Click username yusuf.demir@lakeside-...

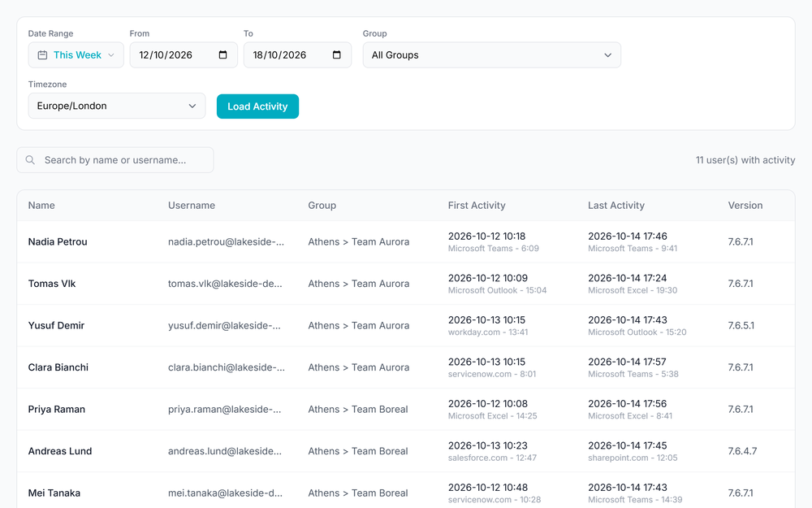[224, 326]
